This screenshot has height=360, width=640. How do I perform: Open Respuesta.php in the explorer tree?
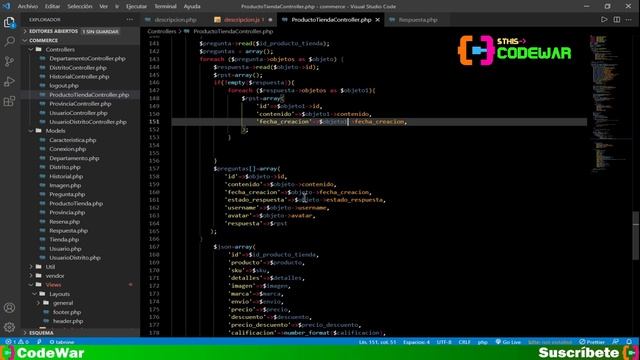click(x=68, y=231)
